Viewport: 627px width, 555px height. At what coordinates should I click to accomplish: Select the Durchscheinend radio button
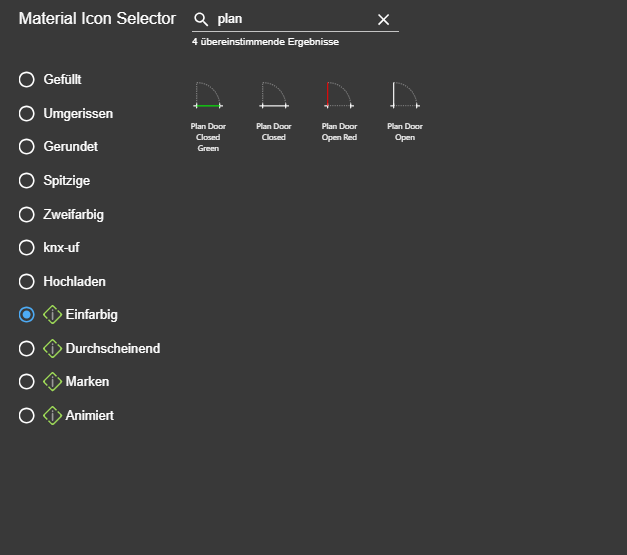click(x=27, y=348)
